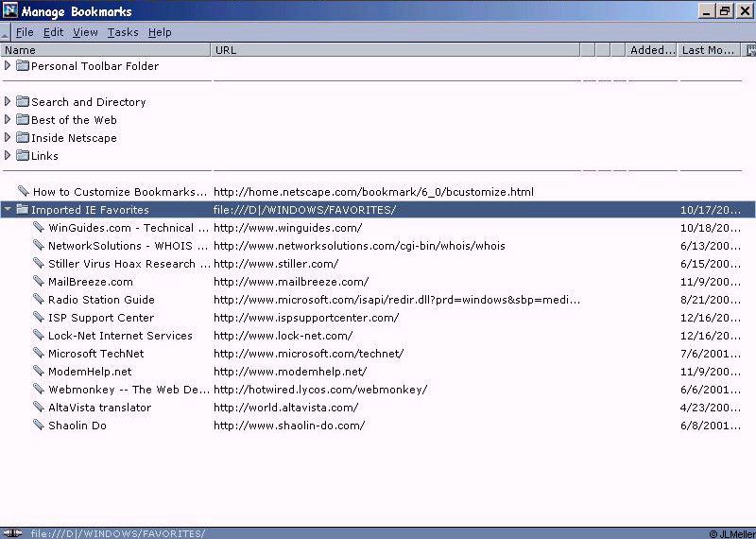Select the WinGuides.com bookmark row
The width and height of the screenshot is (756, 539).
378,227
